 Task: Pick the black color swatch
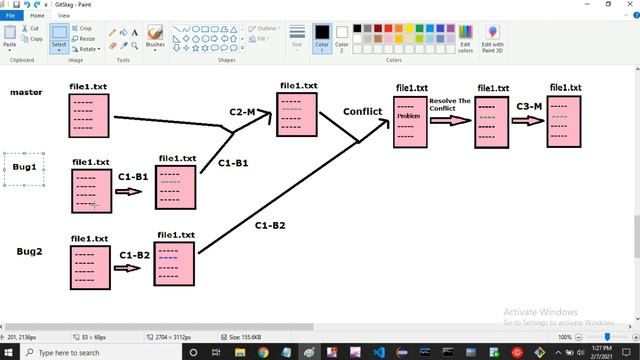tap(357, 28)
